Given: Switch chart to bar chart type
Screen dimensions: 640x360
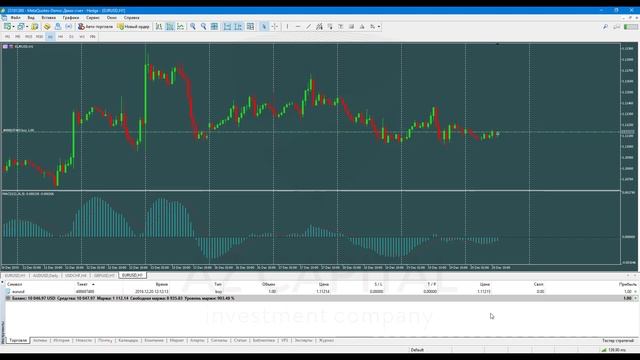Looking at the screenshot, I should point(159,27).
